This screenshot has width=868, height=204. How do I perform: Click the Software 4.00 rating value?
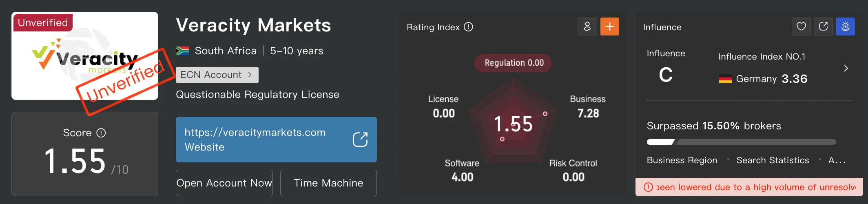pos(462,177)
